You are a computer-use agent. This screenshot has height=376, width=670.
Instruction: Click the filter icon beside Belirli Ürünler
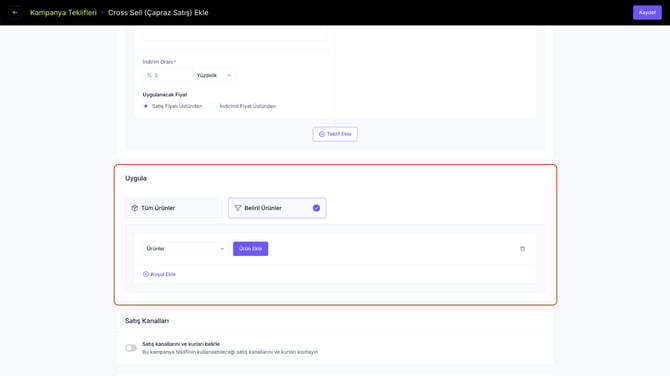238,208
